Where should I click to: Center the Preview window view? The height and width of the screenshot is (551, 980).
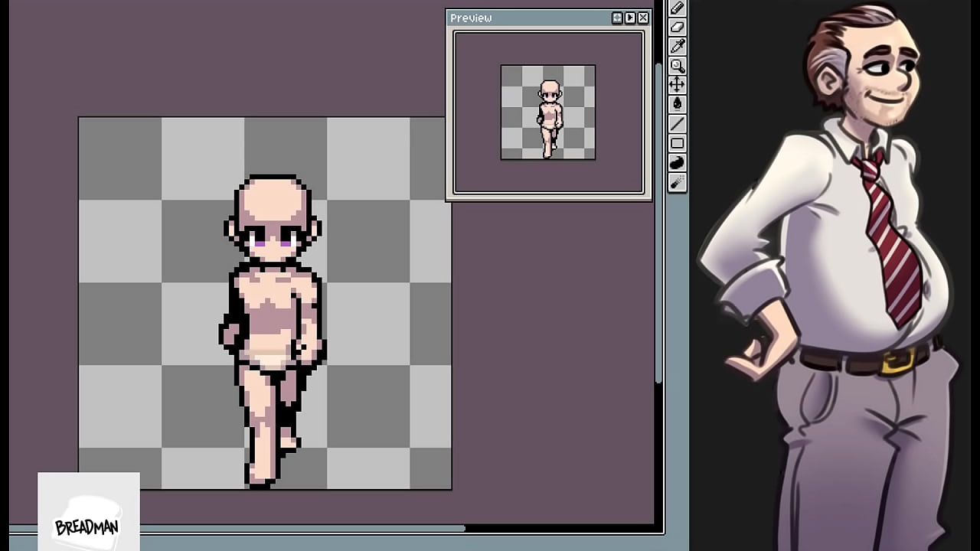tap(617, 18)
